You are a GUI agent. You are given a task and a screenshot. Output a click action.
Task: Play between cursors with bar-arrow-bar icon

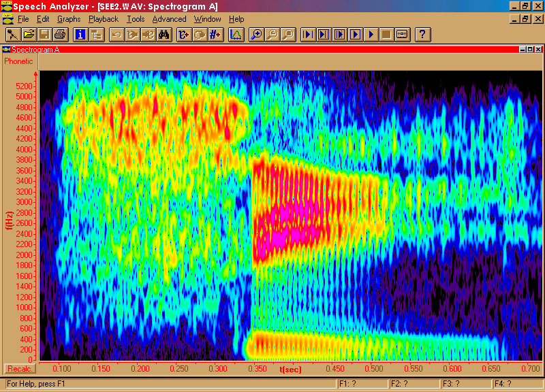click(308, 35)
